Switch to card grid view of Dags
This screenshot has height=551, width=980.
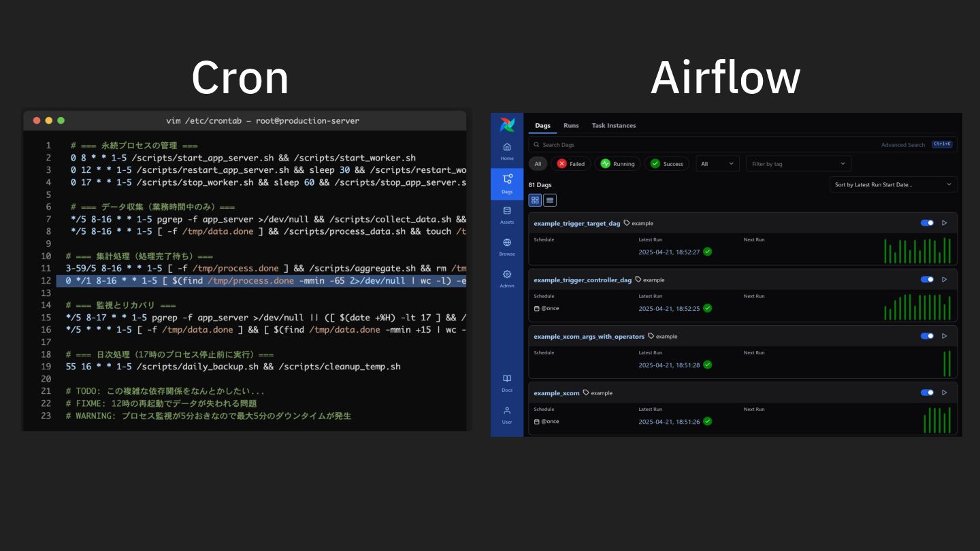tap(535, 200)
